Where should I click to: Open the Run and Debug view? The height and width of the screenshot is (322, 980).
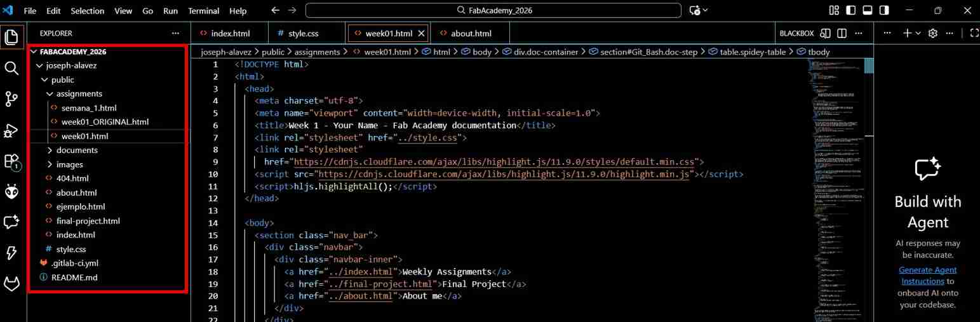[11, 131]
